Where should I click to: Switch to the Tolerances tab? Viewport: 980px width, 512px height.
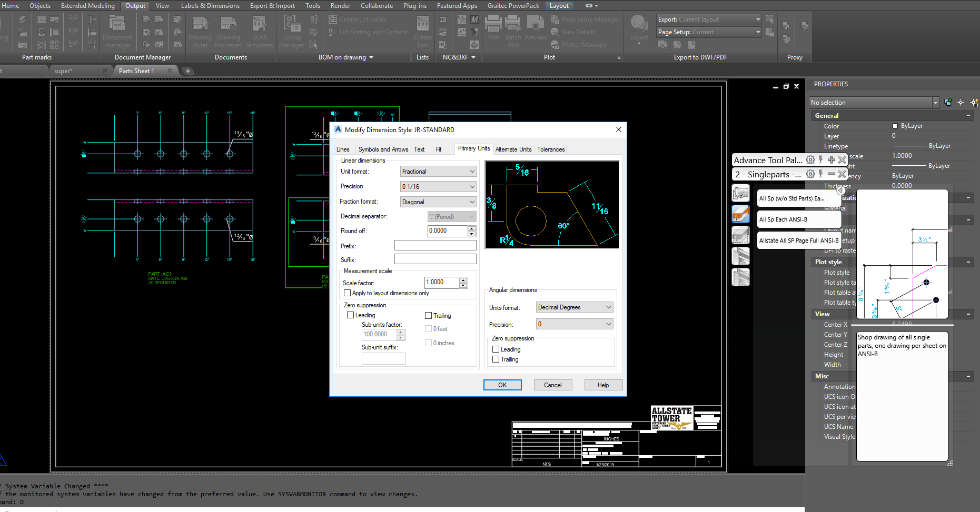tap(550, 149)
